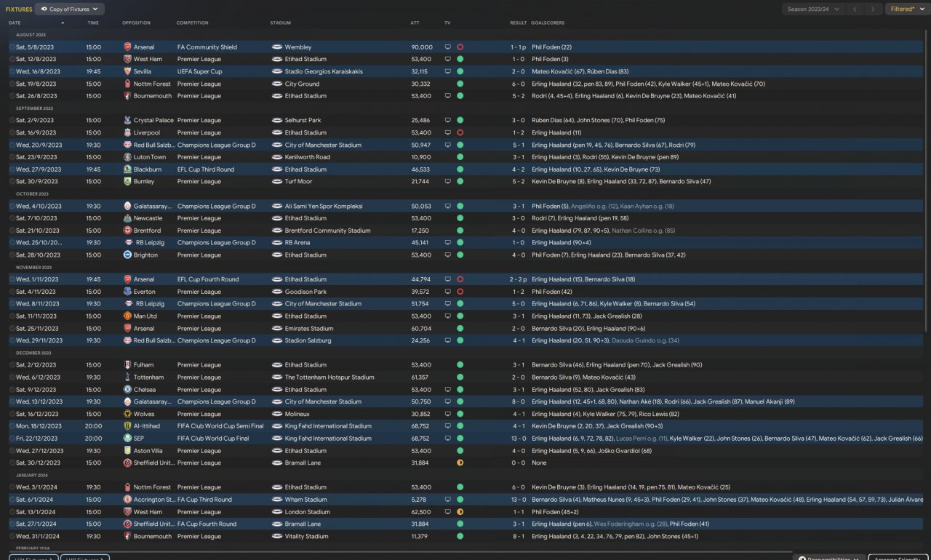The image size is (931, 560).
Task: Open the FA Cup Fourth Round link
Action: [207, 524]
